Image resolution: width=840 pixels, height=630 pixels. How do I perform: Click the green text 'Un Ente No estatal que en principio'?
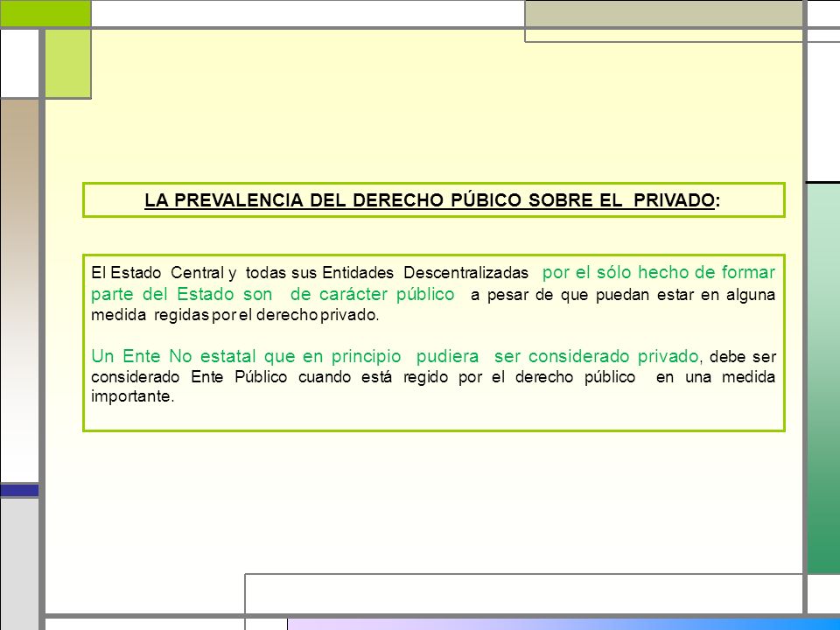click(246, 356)
